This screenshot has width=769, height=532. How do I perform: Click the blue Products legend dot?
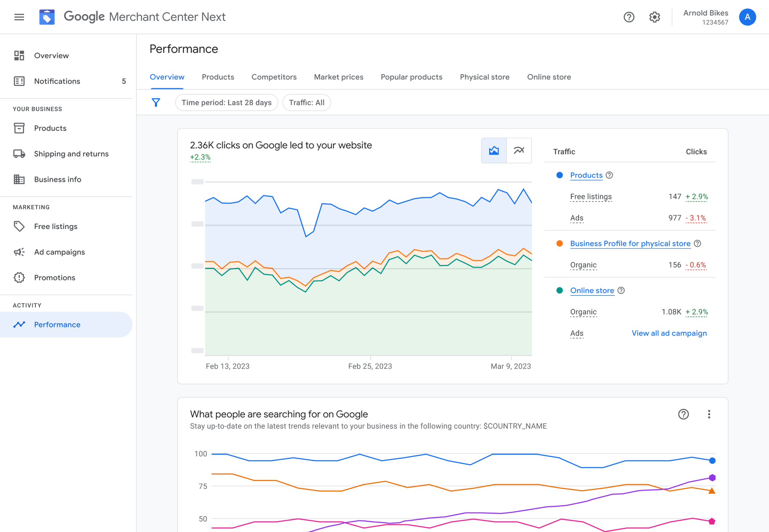pyautogui.click(x=559, y=175)
